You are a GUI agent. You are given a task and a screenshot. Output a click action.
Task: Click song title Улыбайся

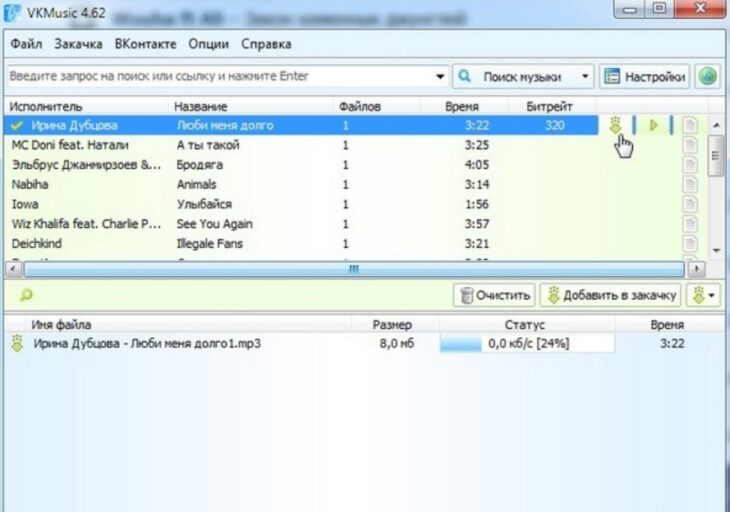pos(204,204)
